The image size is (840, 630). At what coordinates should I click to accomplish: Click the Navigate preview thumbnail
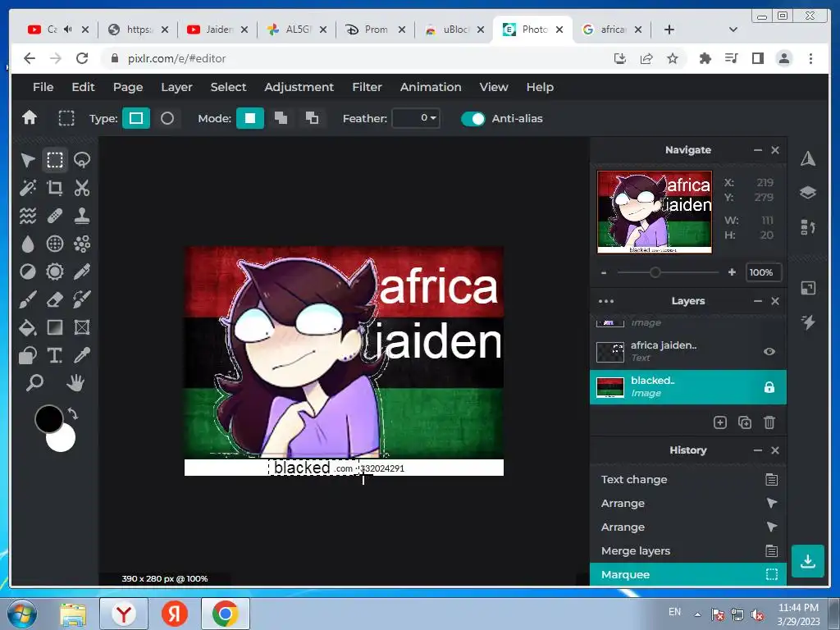[655, 212]
